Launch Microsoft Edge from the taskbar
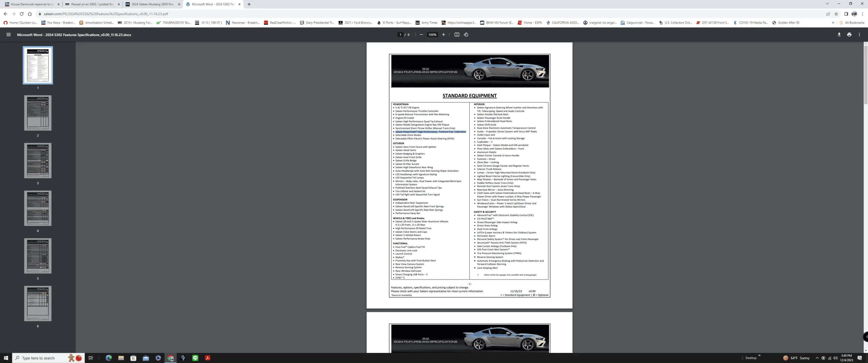 click(108, 358)
